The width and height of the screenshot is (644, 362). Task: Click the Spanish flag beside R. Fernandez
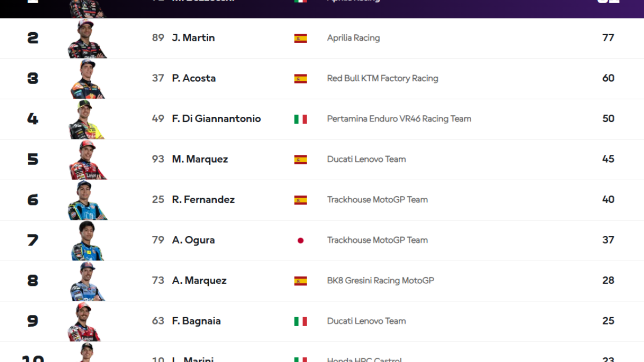301,200
